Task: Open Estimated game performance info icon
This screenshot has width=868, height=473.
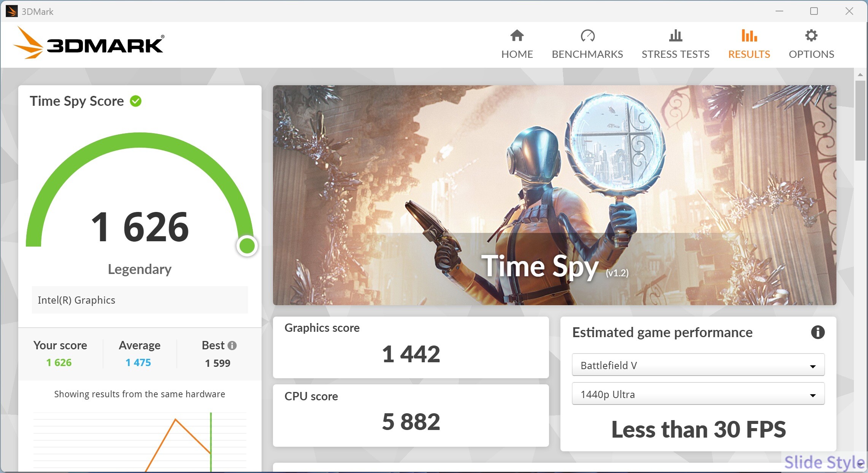Action: (818, 332)
